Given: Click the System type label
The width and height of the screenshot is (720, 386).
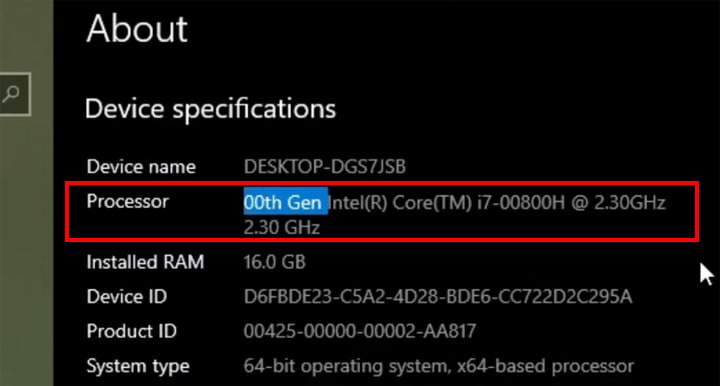Looking at the screenshot, I should coord(138,366).
